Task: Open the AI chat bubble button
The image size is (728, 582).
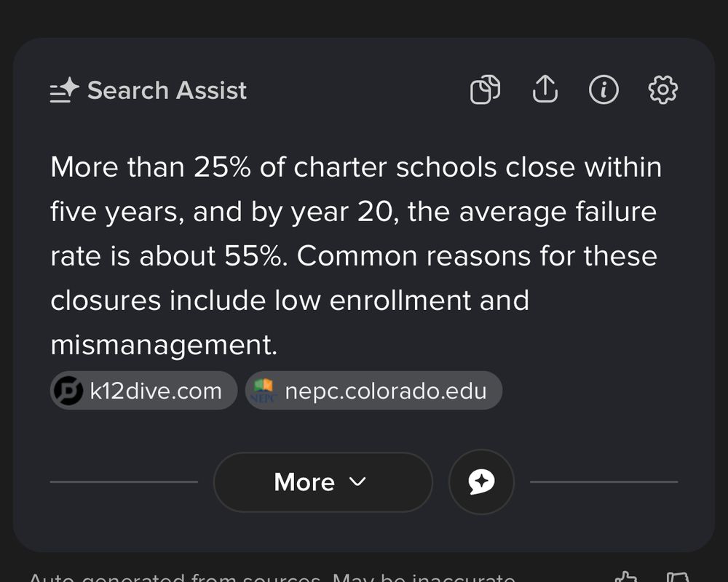Action: (x=481, y=482)
